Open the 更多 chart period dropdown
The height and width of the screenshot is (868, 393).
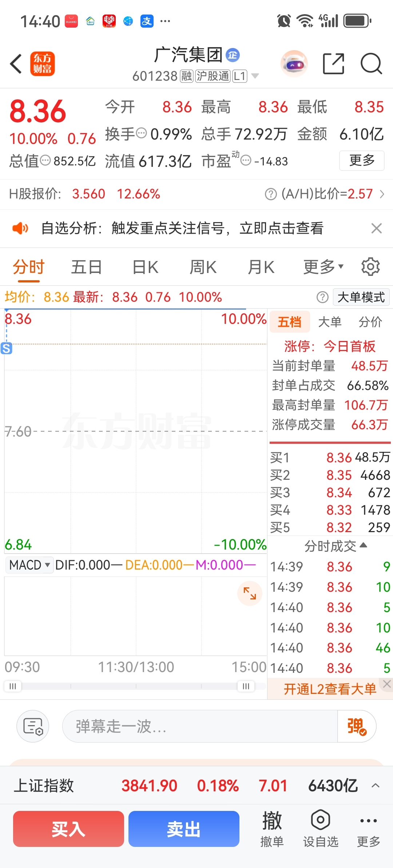[323, 268]
